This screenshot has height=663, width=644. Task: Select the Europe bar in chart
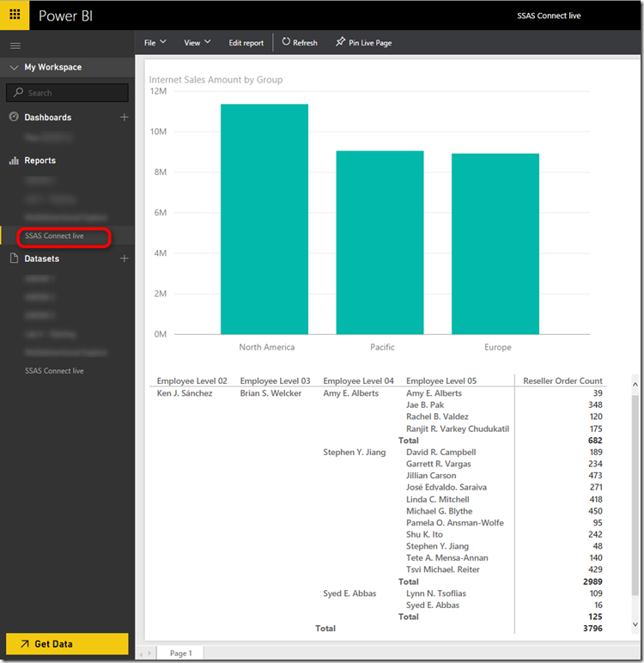point(495,244)
